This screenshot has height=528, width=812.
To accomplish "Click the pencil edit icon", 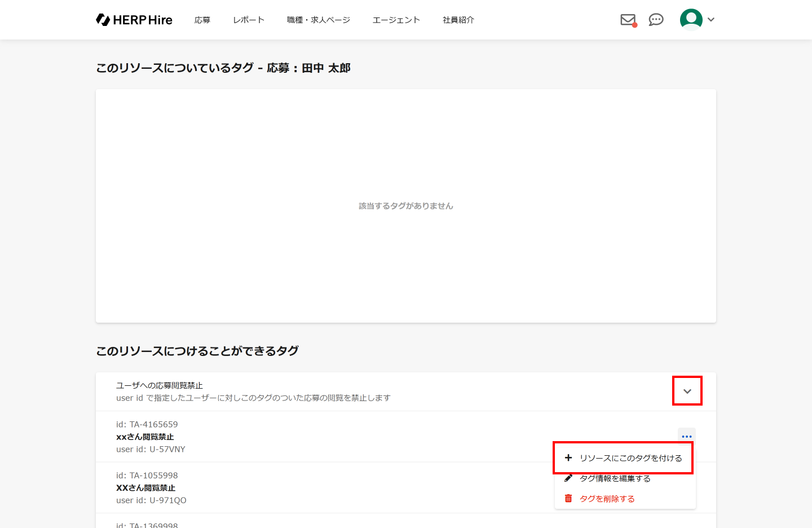I will pyautogui.click(x=568, y=478).
